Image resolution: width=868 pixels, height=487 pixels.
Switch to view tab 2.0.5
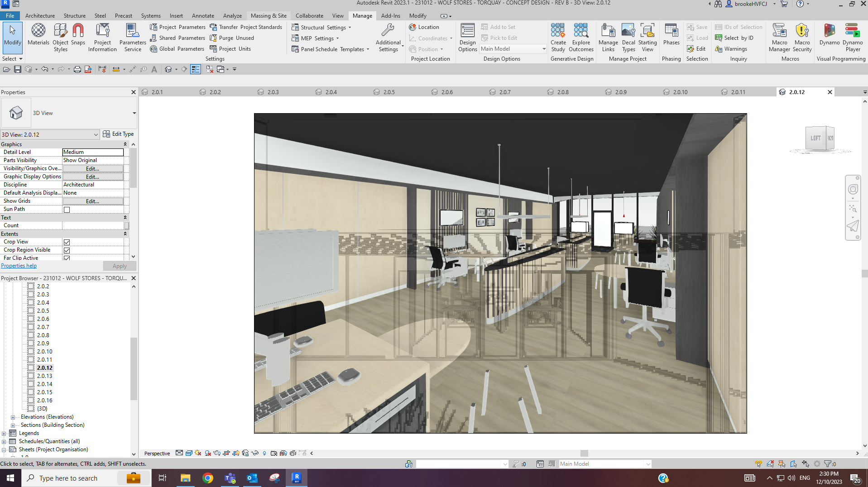point(388,91)
